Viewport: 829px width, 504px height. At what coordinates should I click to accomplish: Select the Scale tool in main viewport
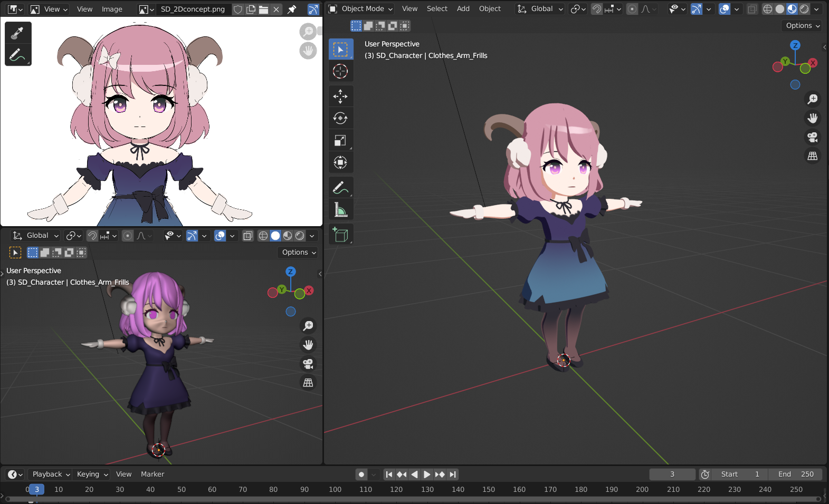[x=340, y=140]
